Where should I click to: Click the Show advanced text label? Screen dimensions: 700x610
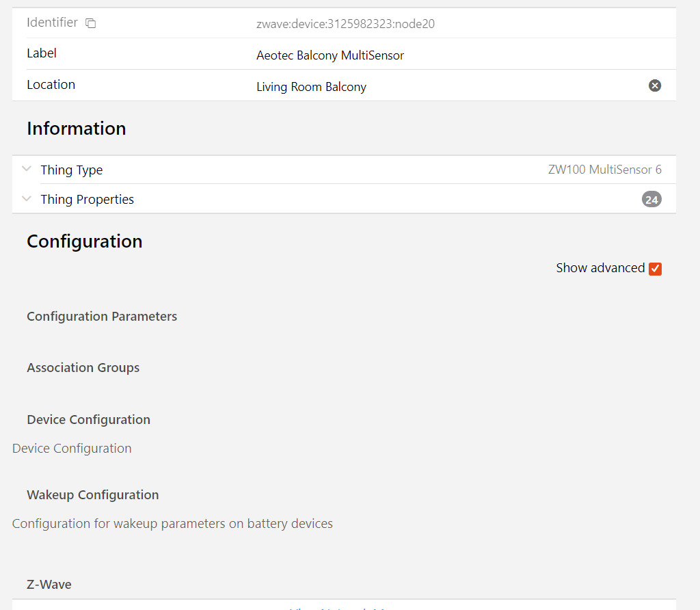pos(600,268)
